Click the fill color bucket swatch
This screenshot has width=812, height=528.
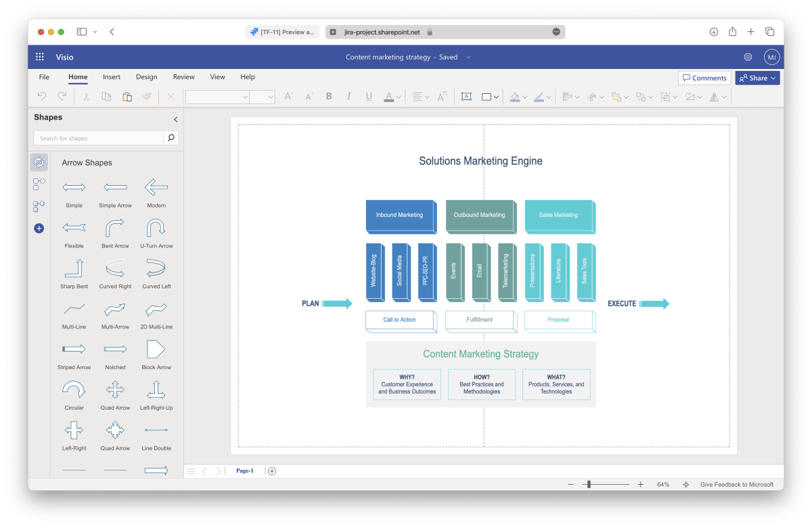515,97
